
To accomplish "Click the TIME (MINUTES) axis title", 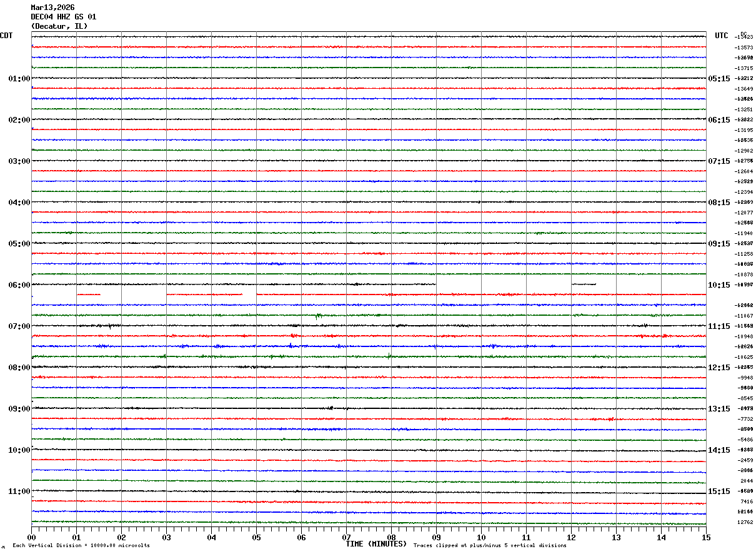I will pos(376,544).
